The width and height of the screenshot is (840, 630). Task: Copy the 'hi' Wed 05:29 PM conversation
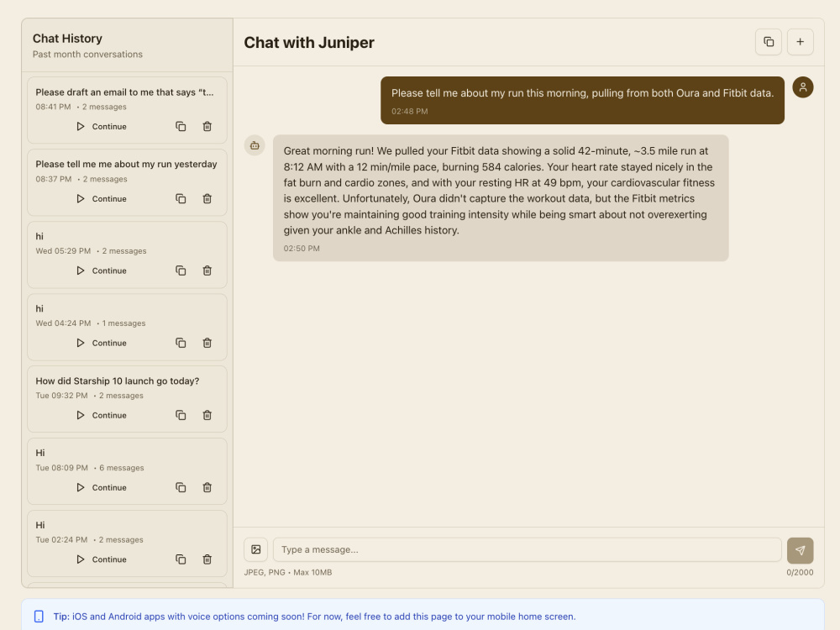(181, 270)
